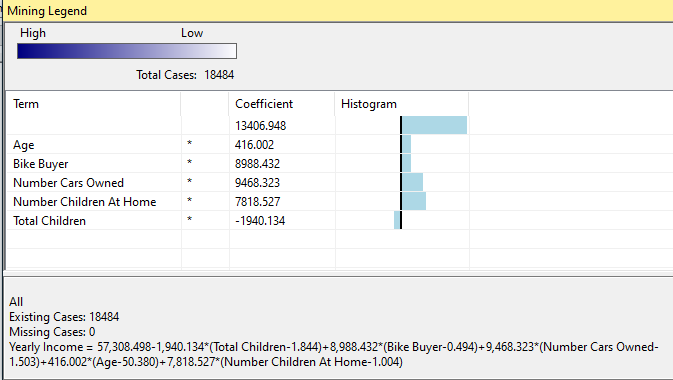Click the 'Missing Cases: 0' line
The width and height of the screenshot is (673, 380).
52,332
